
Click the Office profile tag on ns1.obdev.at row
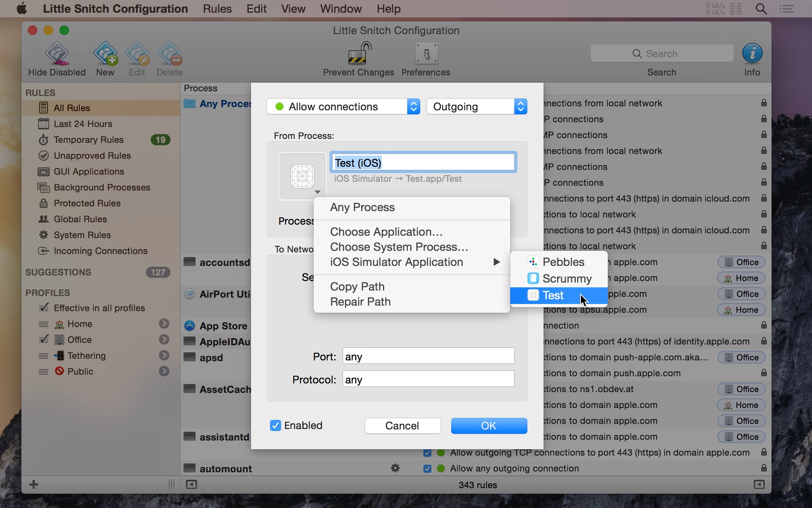point(741,389)
